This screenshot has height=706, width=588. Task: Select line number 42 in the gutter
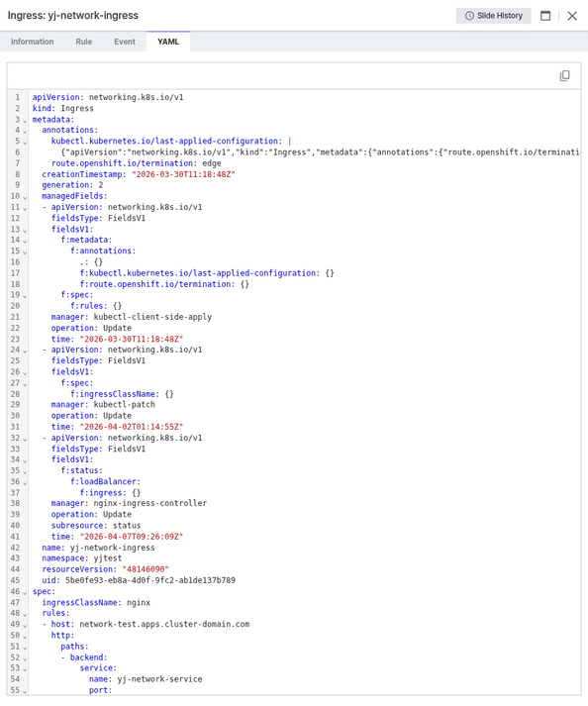(x=15, y=548)
